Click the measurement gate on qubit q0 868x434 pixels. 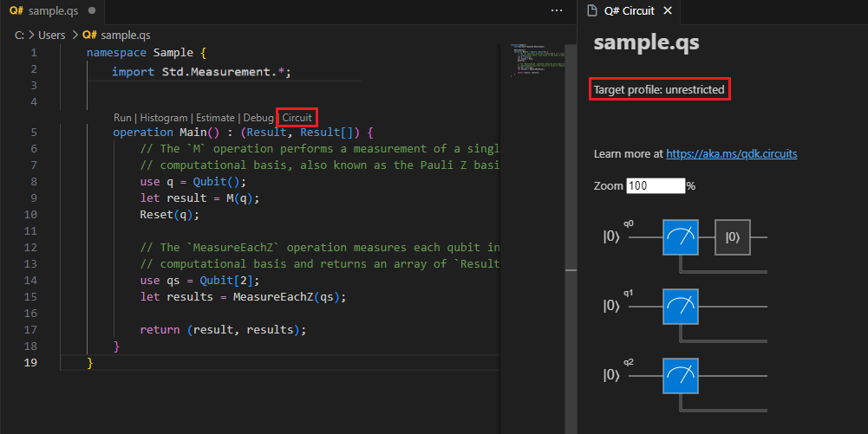coord(681,236)
